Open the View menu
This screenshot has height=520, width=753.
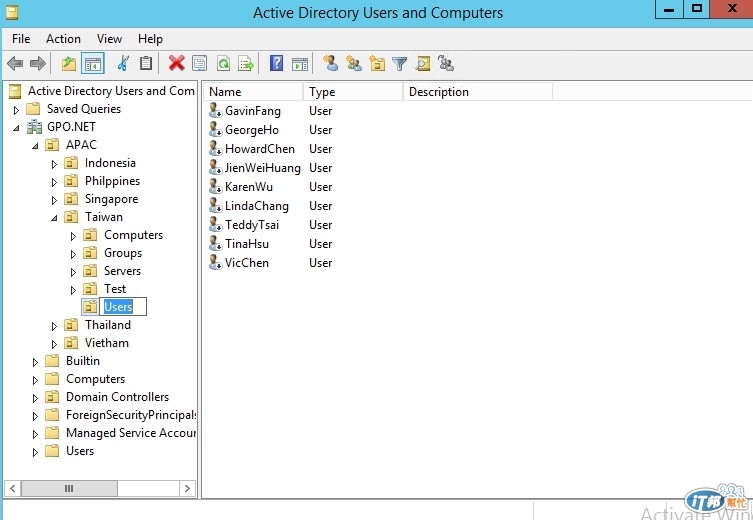[109, 39]
